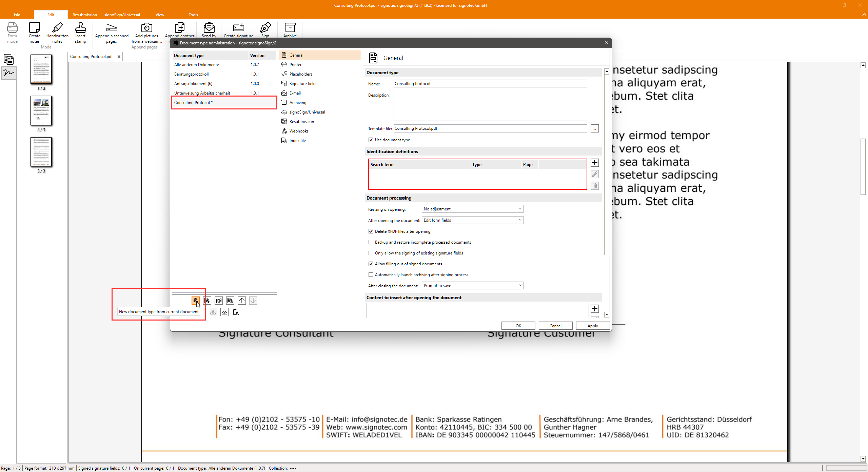This screenshot has width=868, height=472.
Task: Click the add new document type icon
Action: [x=207, y=301]
